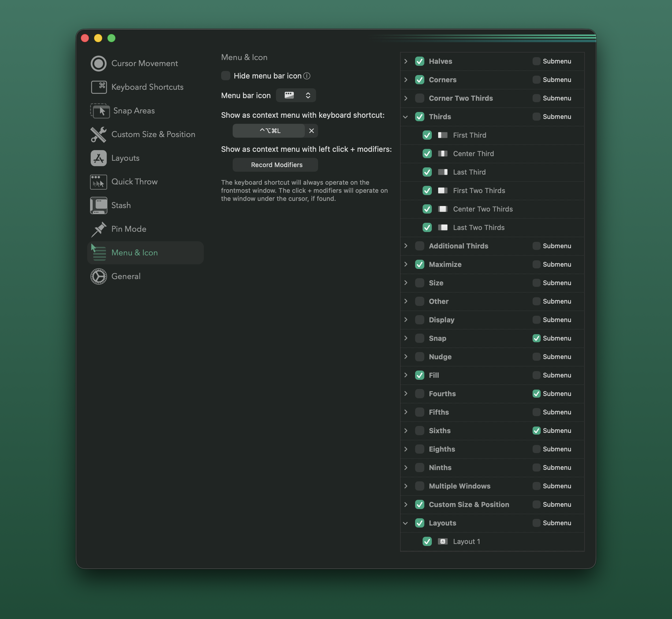Click the Center Two Thirds layout icon
Viewport: 672px width, 619px height.
coord(443,209)
